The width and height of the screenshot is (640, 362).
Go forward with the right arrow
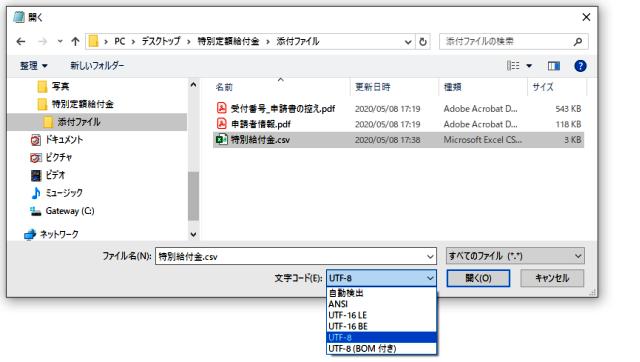(42, 41)
